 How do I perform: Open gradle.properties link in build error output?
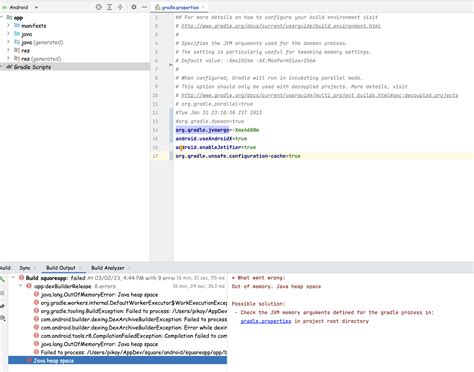(x=266, y=321)
